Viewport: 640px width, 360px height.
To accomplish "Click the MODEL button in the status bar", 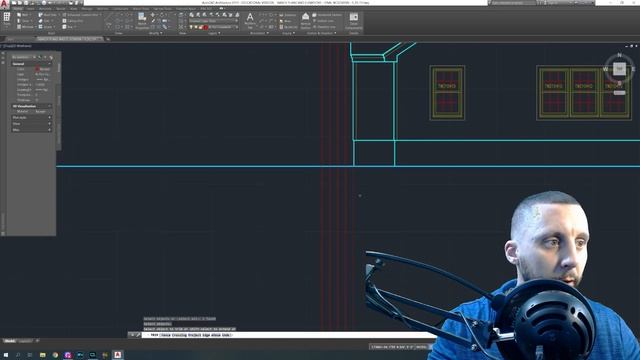I will [x=421, y=347].
